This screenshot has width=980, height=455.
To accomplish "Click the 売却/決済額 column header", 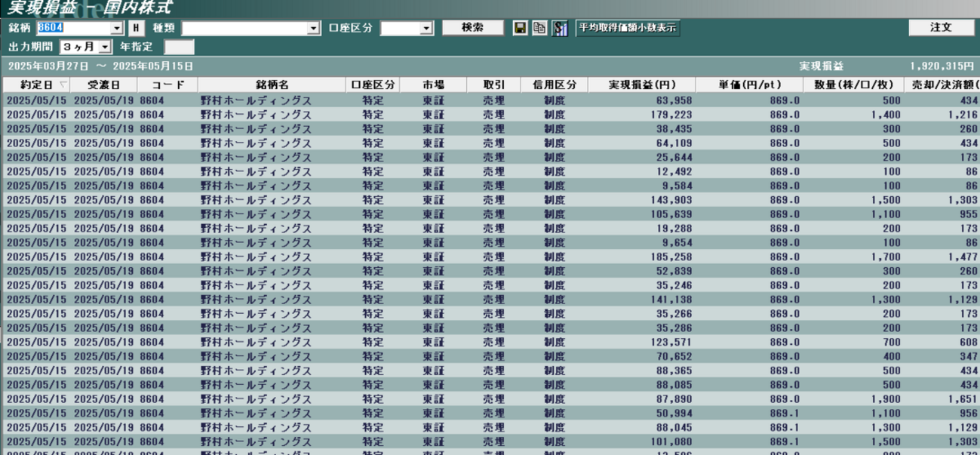I will 942,85.
